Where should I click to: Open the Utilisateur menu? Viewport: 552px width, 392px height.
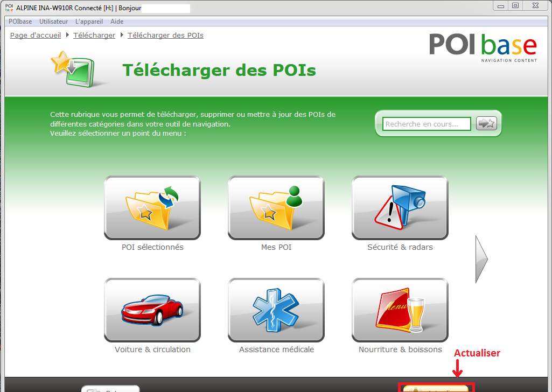54,22
